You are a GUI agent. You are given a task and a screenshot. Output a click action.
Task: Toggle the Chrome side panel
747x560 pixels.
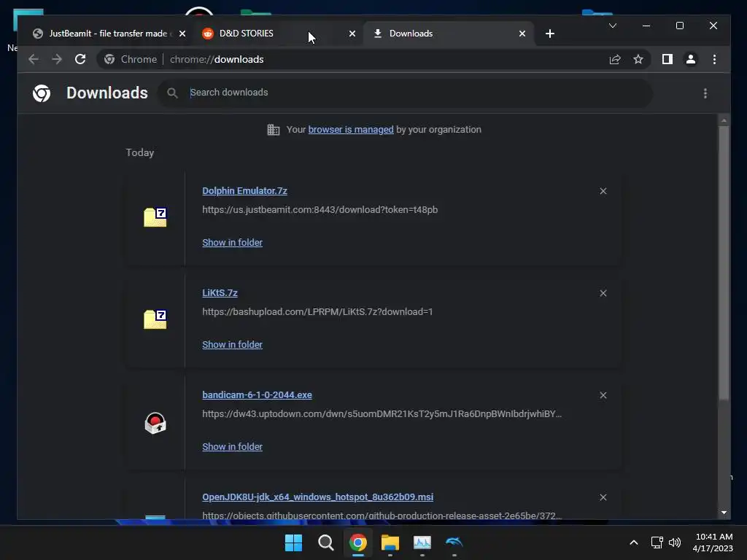pos(667,59)
